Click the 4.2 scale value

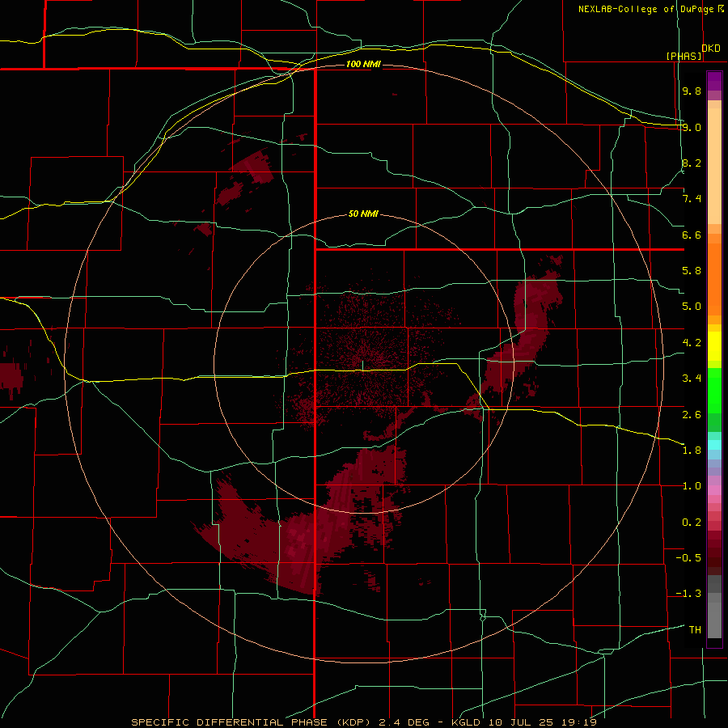tap(692, 343)
